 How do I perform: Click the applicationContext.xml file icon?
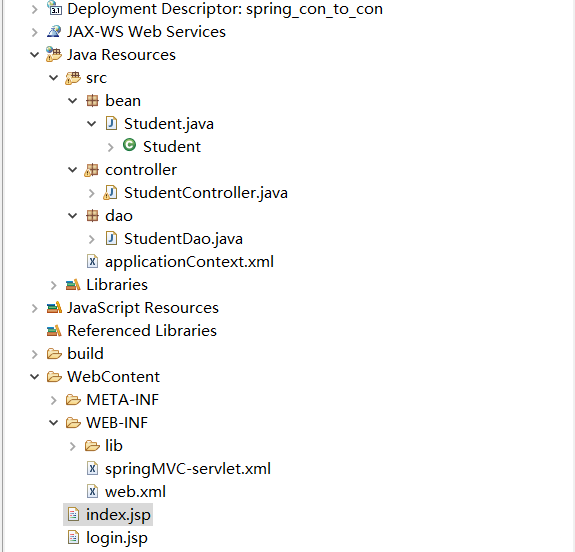(92, 262)
